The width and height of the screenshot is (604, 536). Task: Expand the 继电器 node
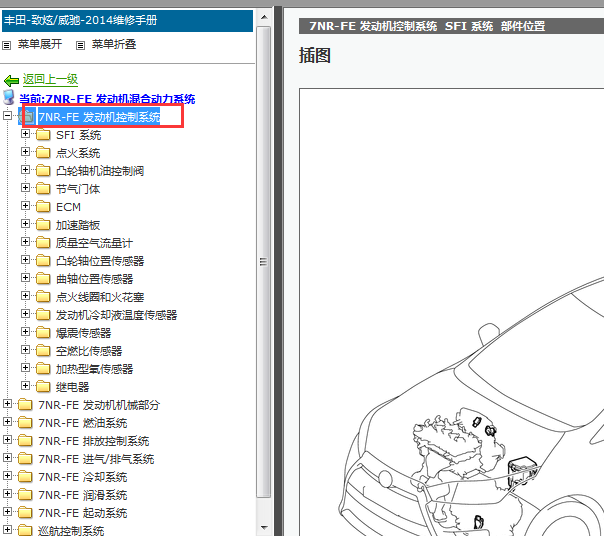pyautogui.click(x=25, y=385)
